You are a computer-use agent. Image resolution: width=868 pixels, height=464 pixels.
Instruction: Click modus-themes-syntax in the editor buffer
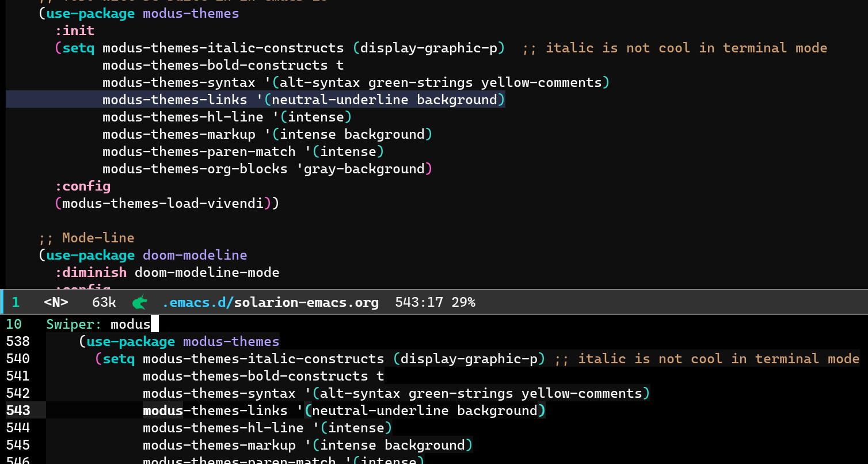point(179,82)
